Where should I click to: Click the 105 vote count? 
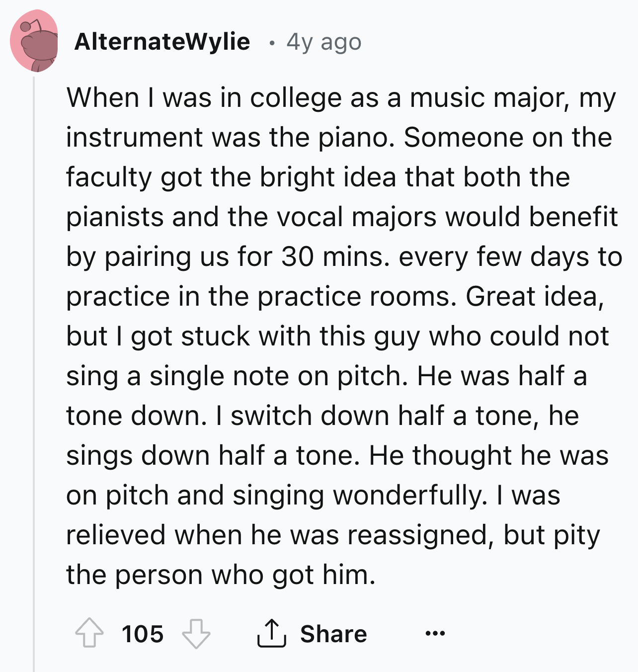pos(142,634)
